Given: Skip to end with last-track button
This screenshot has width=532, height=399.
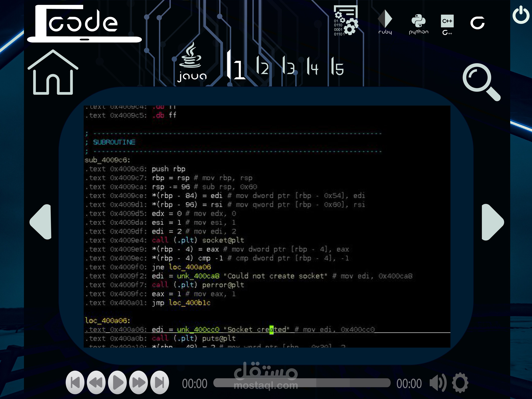Looking at the screenshot, I should [x=159, y=382].
